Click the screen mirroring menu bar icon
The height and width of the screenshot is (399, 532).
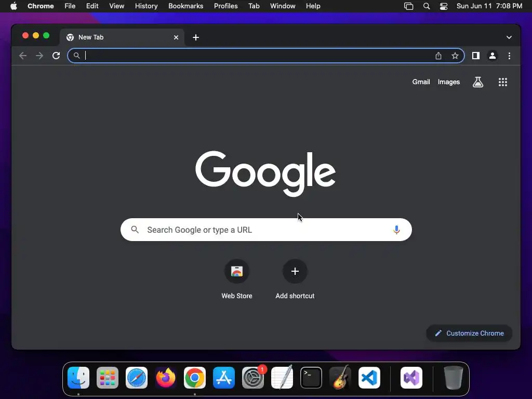tap(408, 6)
